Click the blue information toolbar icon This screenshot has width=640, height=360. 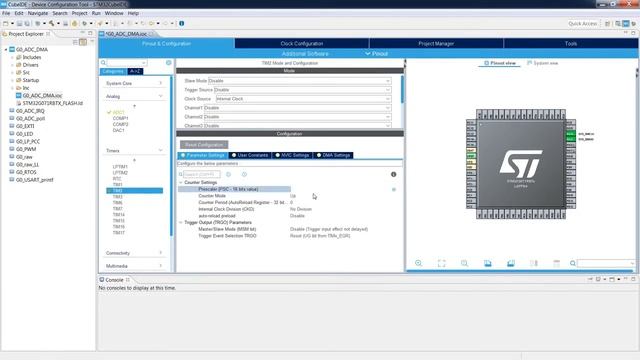click(x=182, y=24)
